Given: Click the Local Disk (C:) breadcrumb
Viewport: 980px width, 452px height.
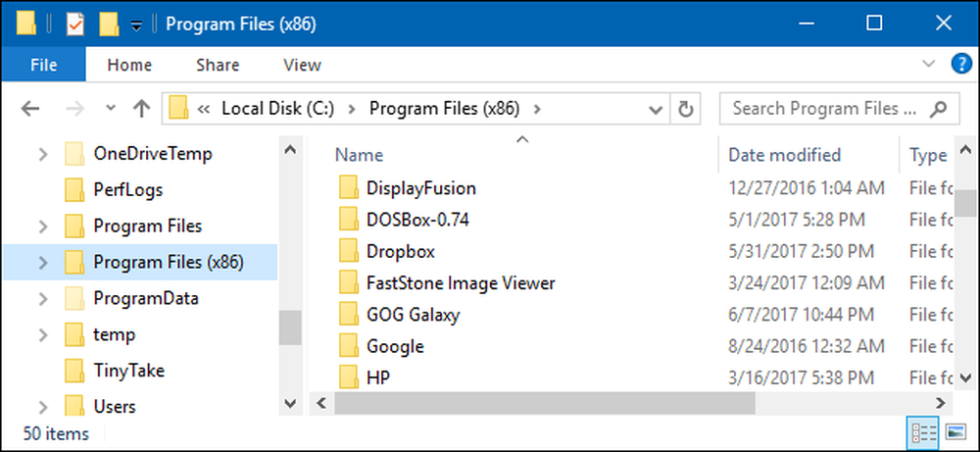Looking at the screenshot, I should pos(277,109).
